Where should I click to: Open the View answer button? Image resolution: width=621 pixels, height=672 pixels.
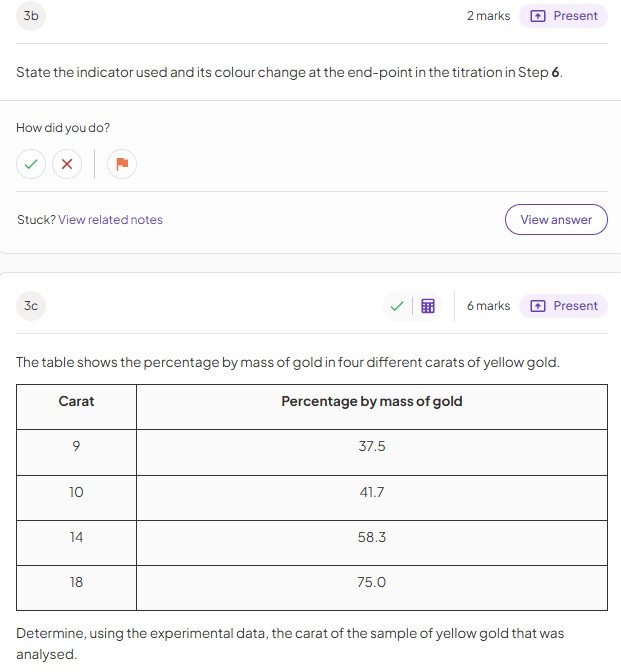[556, 220]
